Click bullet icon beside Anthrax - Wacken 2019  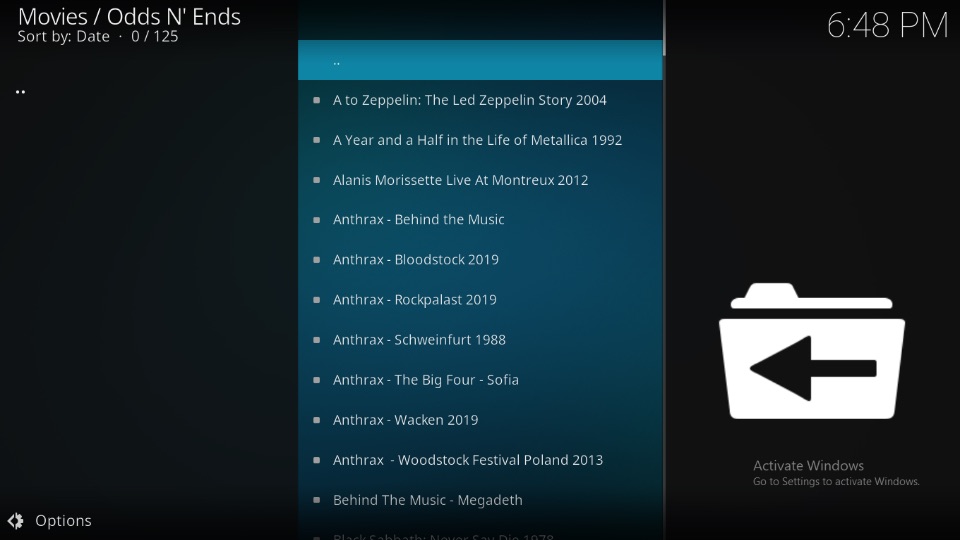click(x=317, y=420)
